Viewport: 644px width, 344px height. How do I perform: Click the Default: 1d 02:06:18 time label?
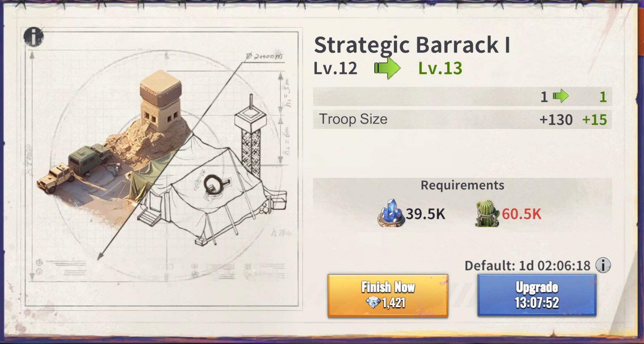point(528,266)
